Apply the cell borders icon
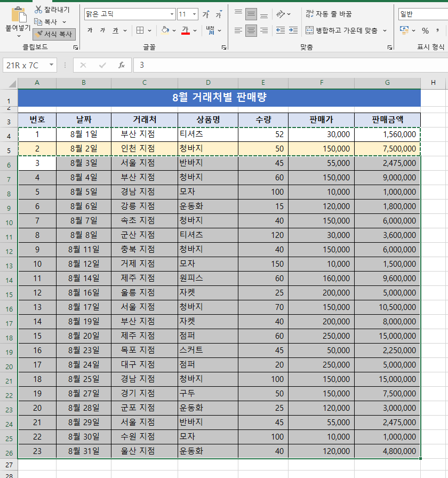Screen dimensions: 448x478 click(x=140, y=30)
